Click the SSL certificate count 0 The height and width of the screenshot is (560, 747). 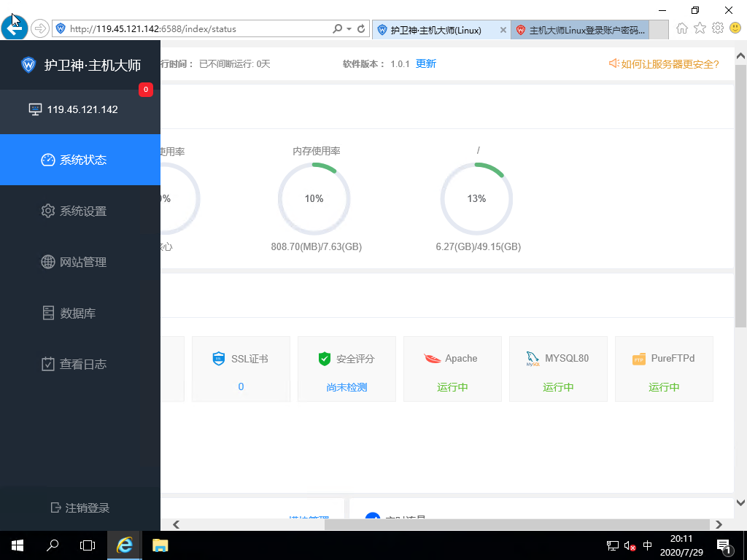coord(241,386)
